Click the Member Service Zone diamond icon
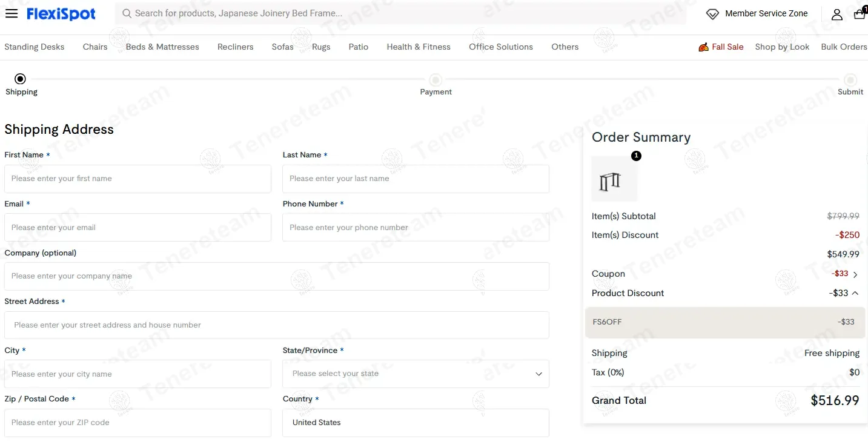 click(x=712, y=14)
